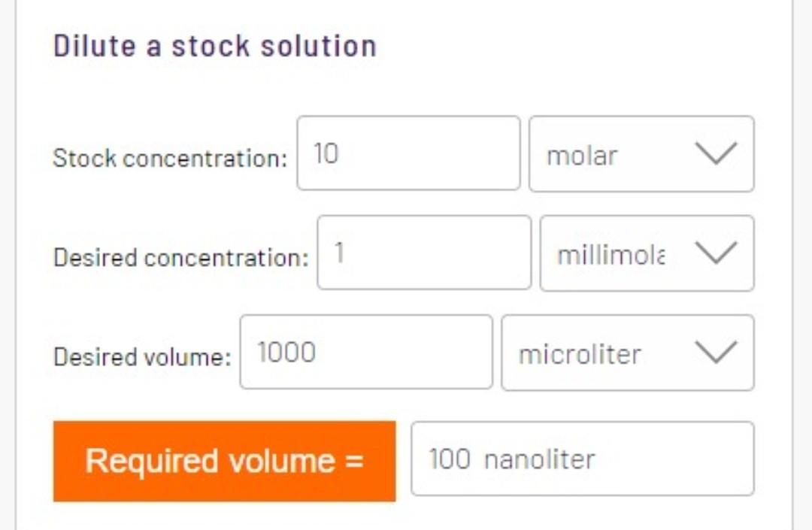Click the "Desired volume:" label
Image resolution: width=812 pixels, height=530 pixels.
tap(142, 357)
